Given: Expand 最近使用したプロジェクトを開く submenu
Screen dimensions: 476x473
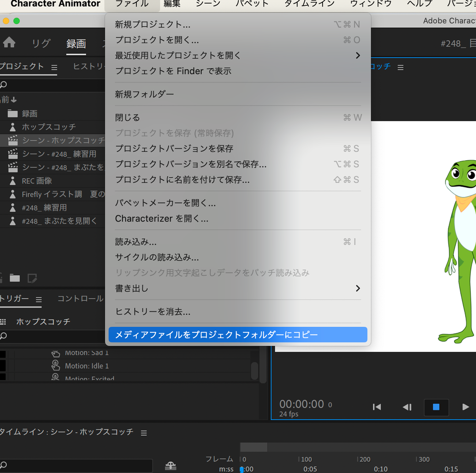Looking at the screenshot, I should coord(358,55).
